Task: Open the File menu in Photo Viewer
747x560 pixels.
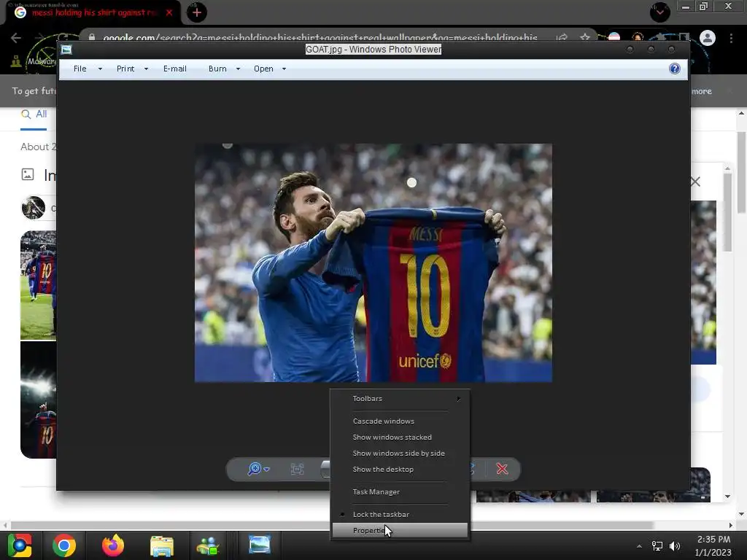Action: pos(80,69)
